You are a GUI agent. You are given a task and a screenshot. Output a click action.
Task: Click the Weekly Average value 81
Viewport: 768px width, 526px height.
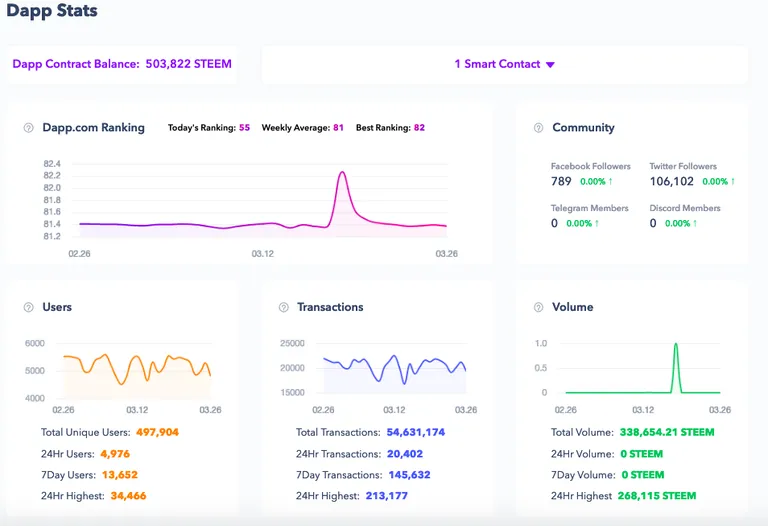pos(338,128)
